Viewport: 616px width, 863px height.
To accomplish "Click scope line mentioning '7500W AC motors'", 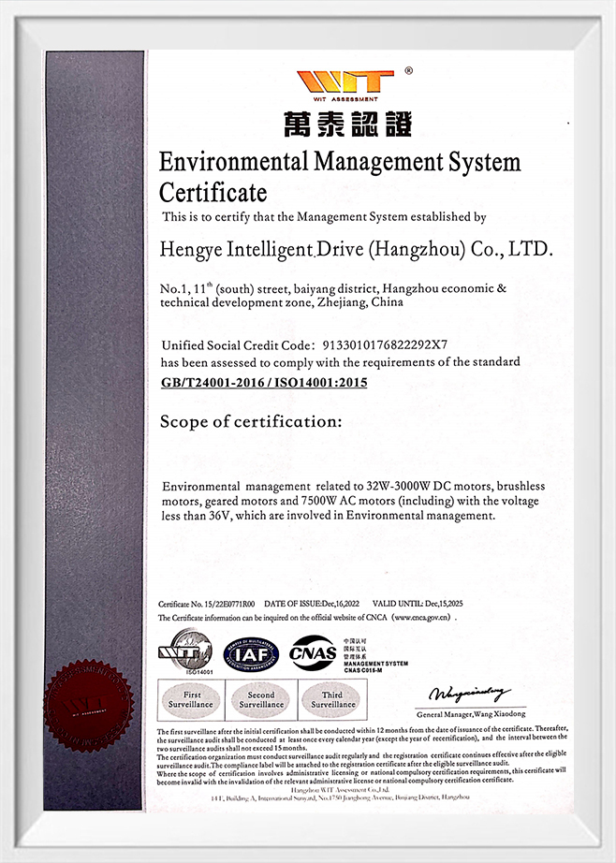I will pyautogui.click(x=350, y=502).
